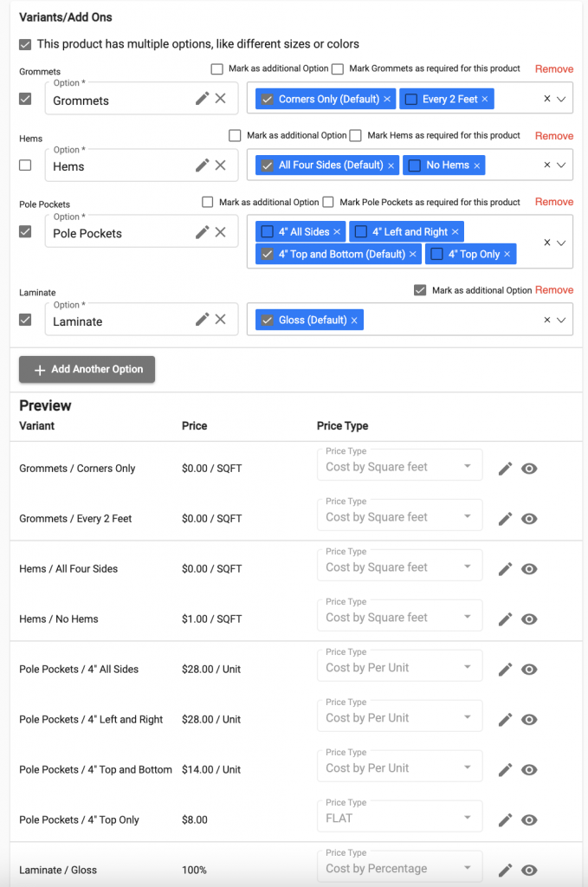
Task: Edit Pole Pockets / 4" All Sides variant
Action: pyautogui.click(x=505, y=670)
